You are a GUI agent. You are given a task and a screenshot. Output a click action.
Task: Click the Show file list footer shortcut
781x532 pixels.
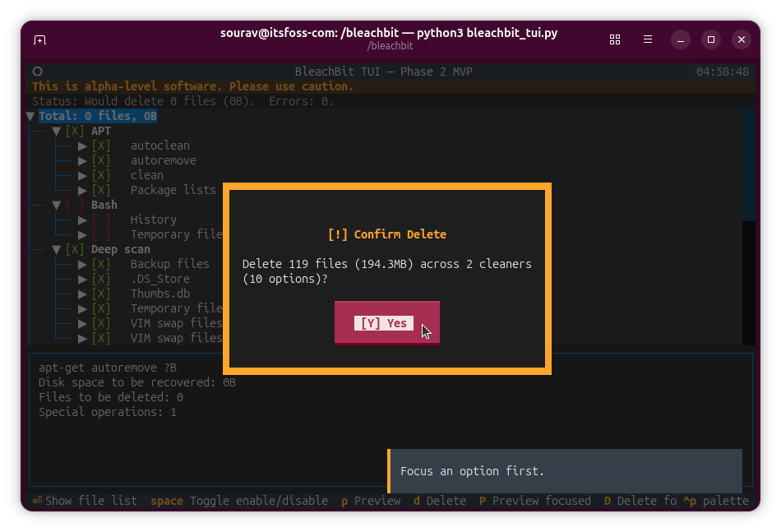(85, 501)
